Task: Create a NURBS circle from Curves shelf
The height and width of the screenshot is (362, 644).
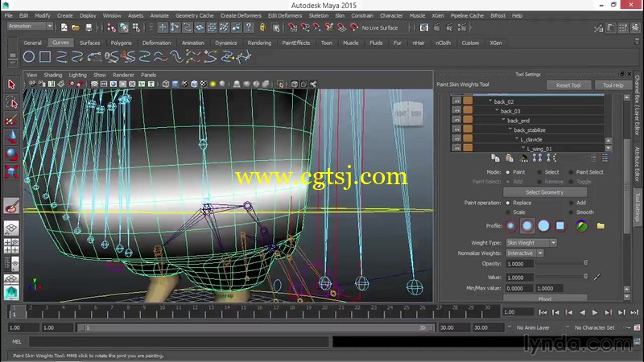Action: pyautogui.click(x=29, y=56)
